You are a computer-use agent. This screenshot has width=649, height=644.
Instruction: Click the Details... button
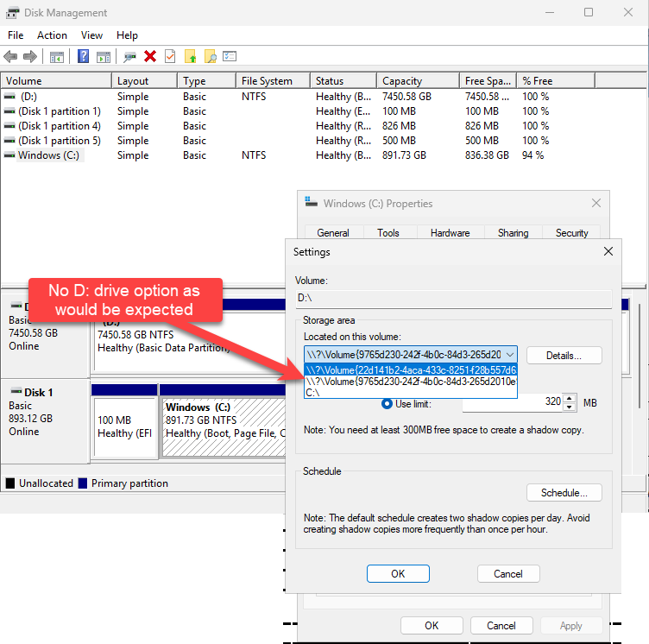[564, 356]
